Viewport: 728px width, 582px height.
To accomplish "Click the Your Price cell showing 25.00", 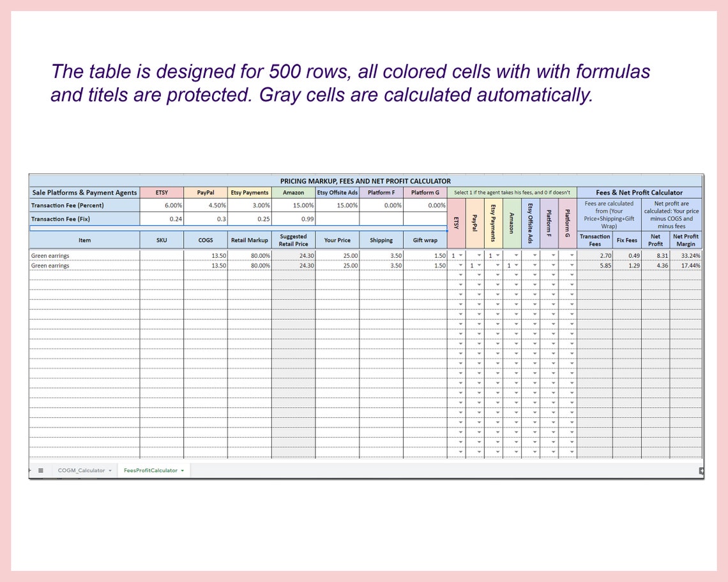I will point(337,255).
